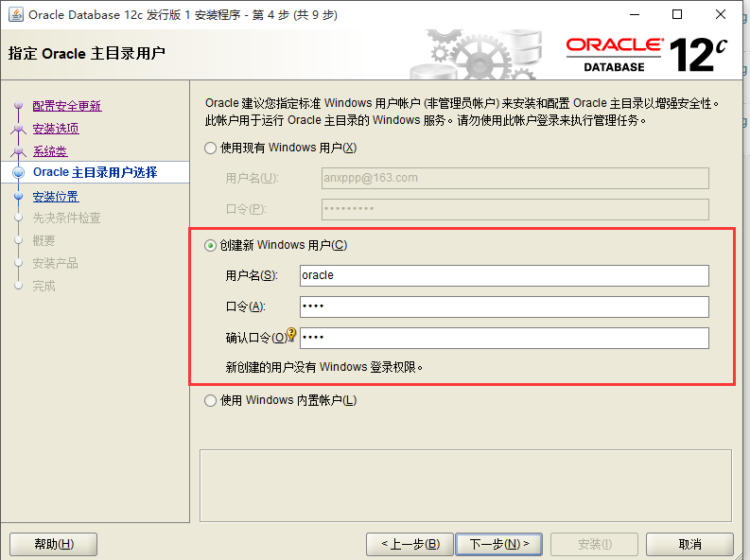Click the hint bulb icon beside confirm password (确认口令)
The height and width of the screenshot is (560, 750).
(x=291, y=334)
